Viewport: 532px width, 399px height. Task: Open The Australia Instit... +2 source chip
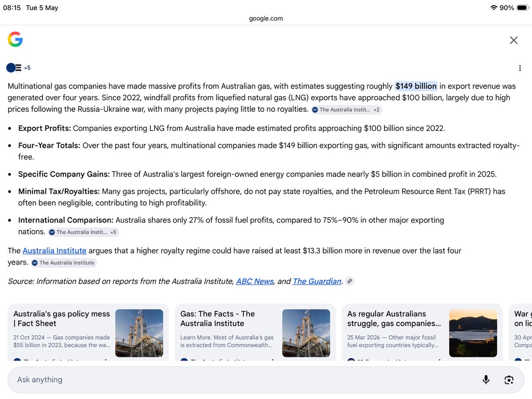[x=346, y=110]
